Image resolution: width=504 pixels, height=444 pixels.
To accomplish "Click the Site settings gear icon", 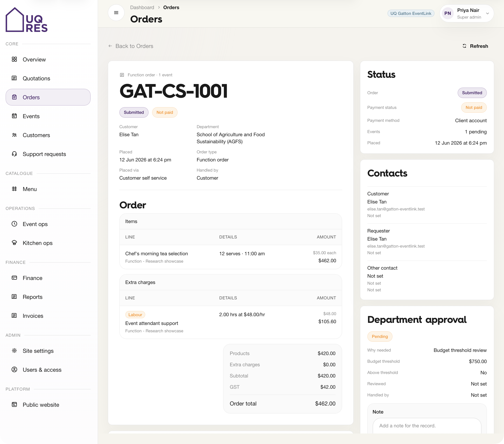I will pos(14,351).
